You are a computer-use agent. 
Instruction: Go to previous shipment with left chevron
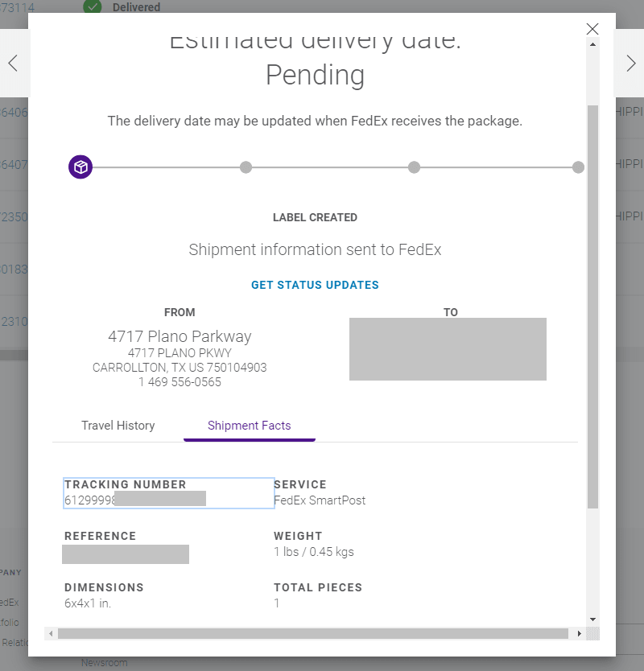pyautogui.click(x=13, y=64)
